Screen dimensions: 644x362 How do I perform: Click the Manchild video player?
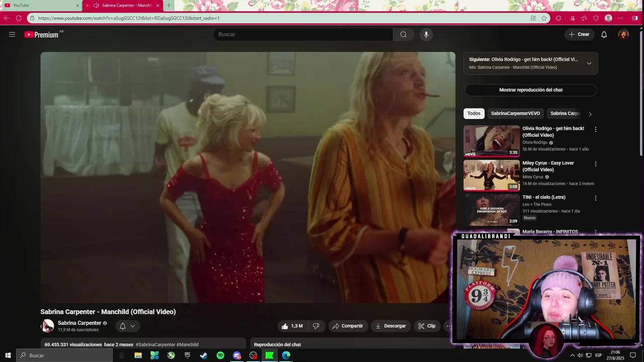248,177
